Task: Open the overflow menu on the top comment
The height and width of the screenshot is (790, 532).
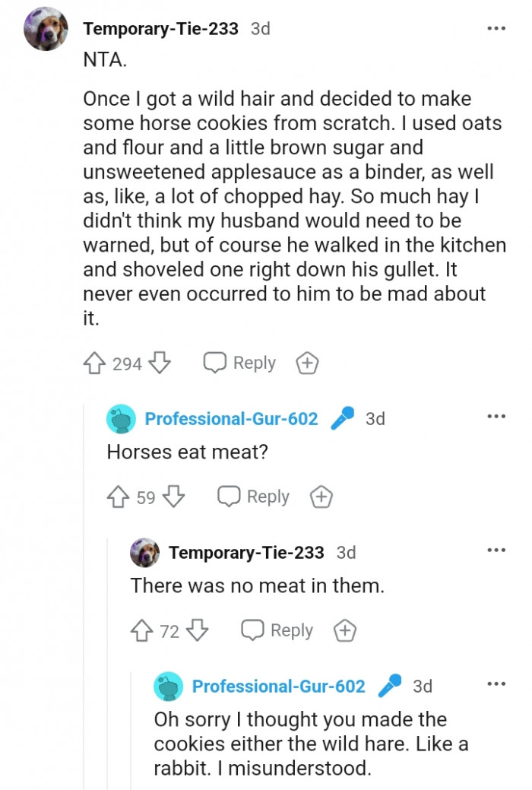Action: (x=496, y=27)
